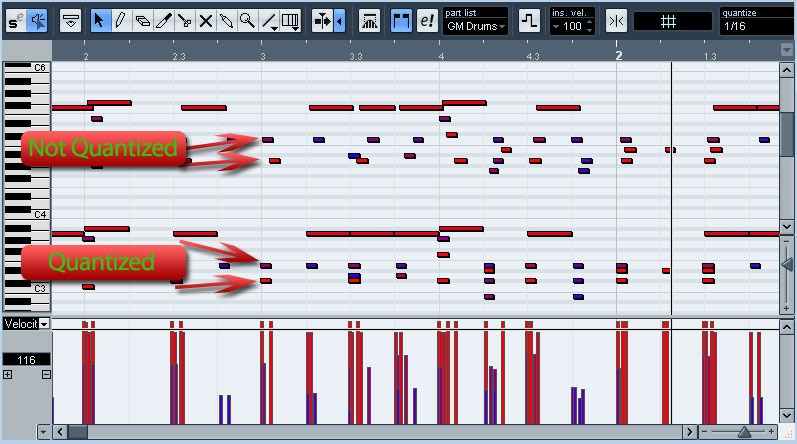Screen dimensions: 797x444
Task: Click horizontal scrollbar right arrow
Action: point(689,432)
